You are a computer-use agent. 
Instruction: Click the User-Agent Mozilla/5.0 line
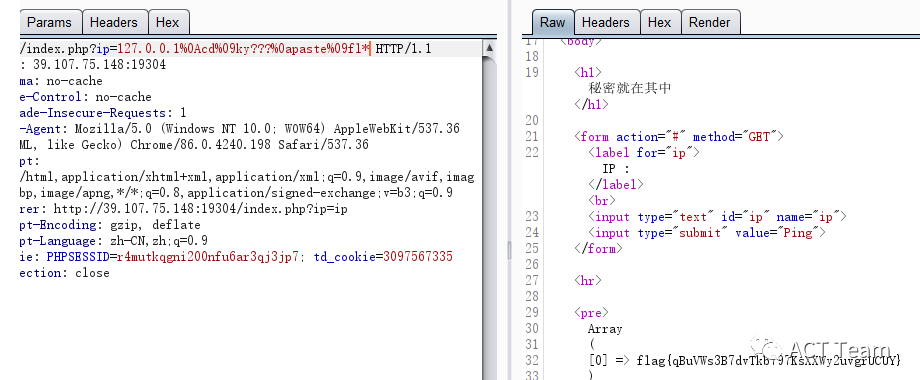tap(239, 128)
